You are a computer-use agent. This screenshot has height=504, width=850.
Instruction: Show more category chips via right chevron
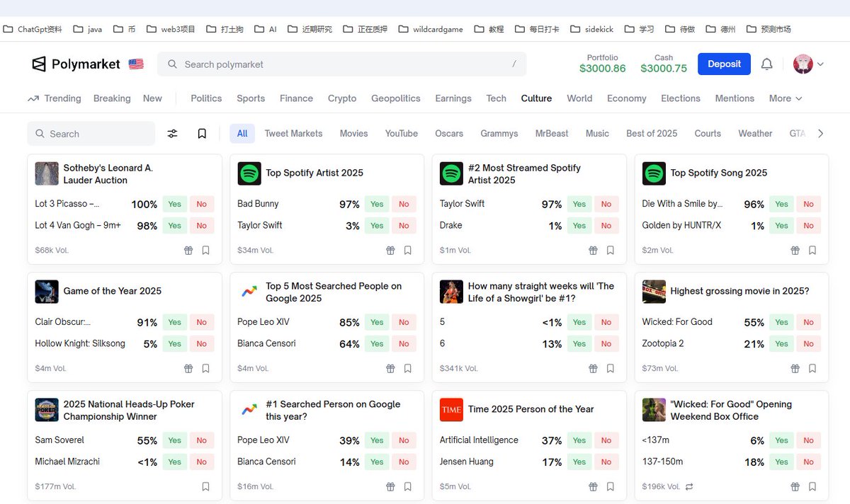pos(821,134)
